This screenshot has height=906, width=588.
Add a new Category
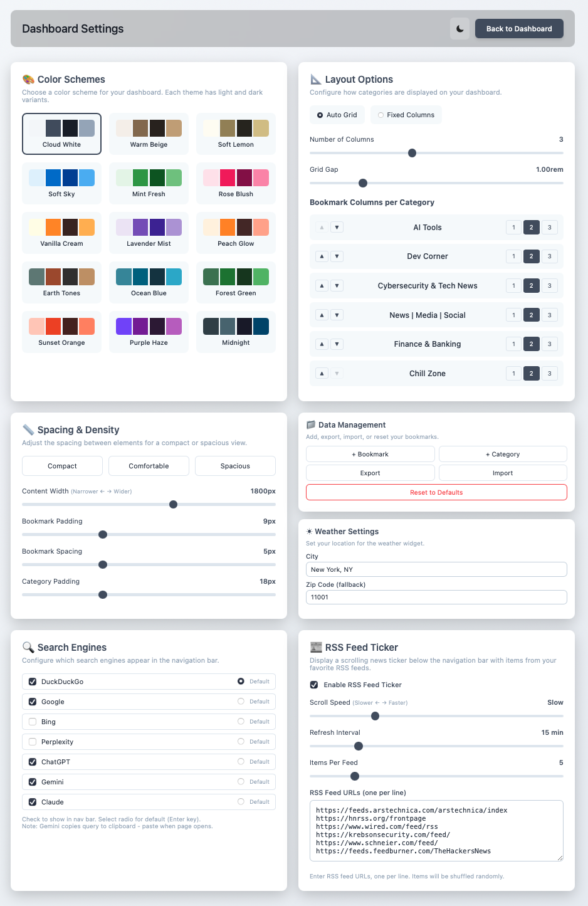[x=502, y=453]
